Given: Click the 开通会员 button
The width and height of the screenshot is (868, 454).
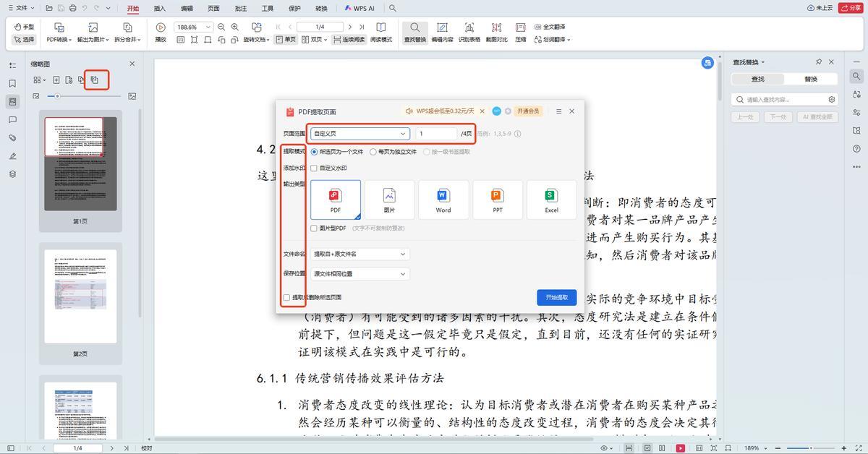Looking at the screenshot, I should (528, 111).
